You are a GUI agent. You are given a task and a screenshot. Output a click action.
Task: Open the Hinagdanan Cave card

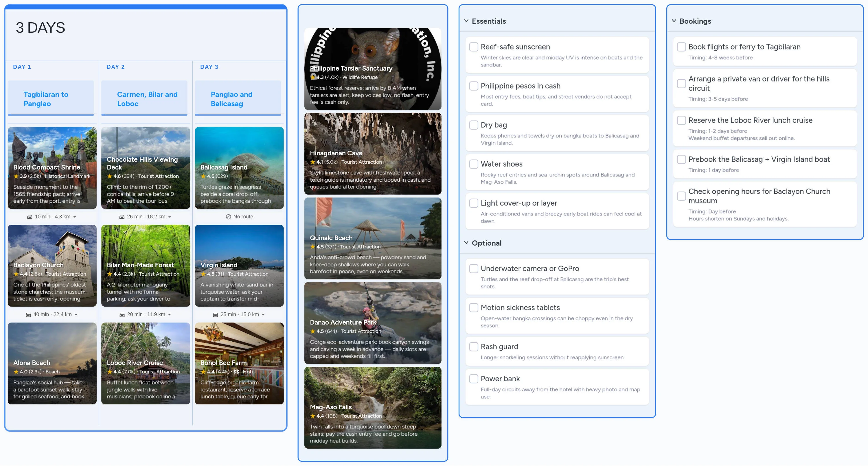(373, 154)
